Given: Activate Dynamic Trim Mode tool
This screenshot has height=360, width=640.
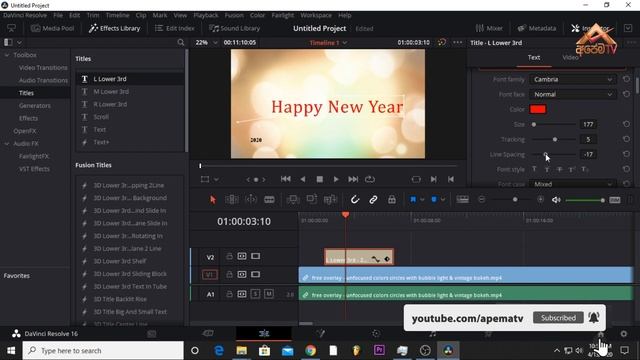Looking at the screenshot, I should [x=251, y=200].
